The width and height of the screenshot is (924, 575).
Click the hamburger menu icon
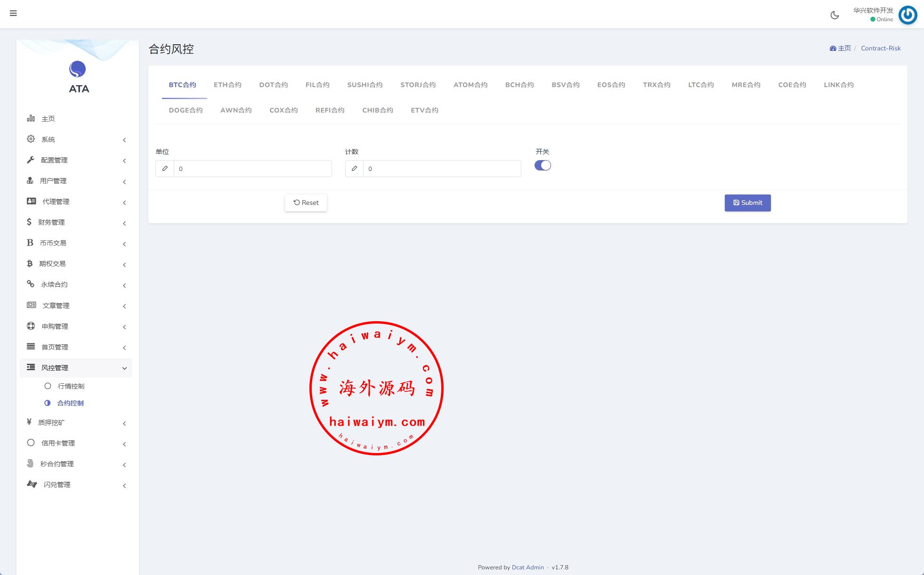pyautogui.click(x=13, y=13)
